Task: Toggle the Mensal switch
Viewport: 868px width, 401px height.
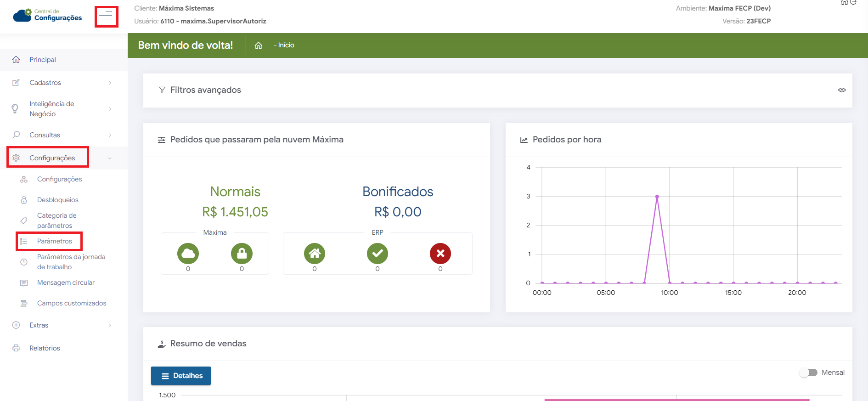Action: (x=809, y=373)
